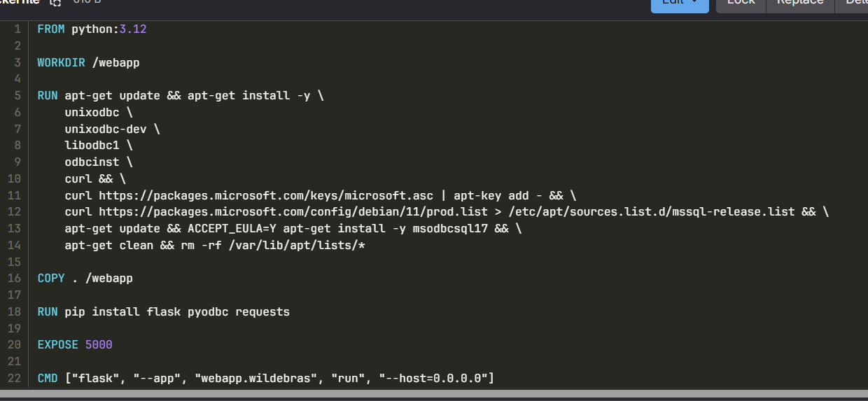
Task: Click line number 1 link
Action: pos(17,29)
